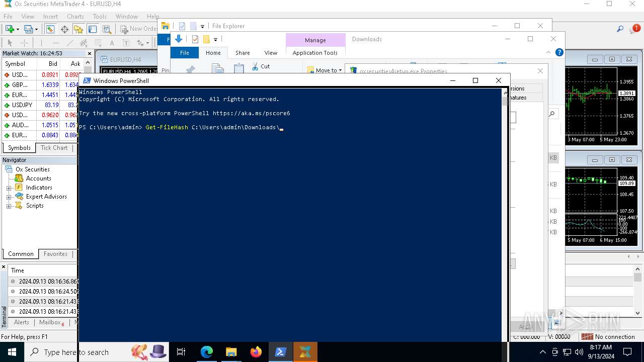Open the Charts menu in MetaTrader
The height and width of the screenshot is (362, 644).
(75, 16)
